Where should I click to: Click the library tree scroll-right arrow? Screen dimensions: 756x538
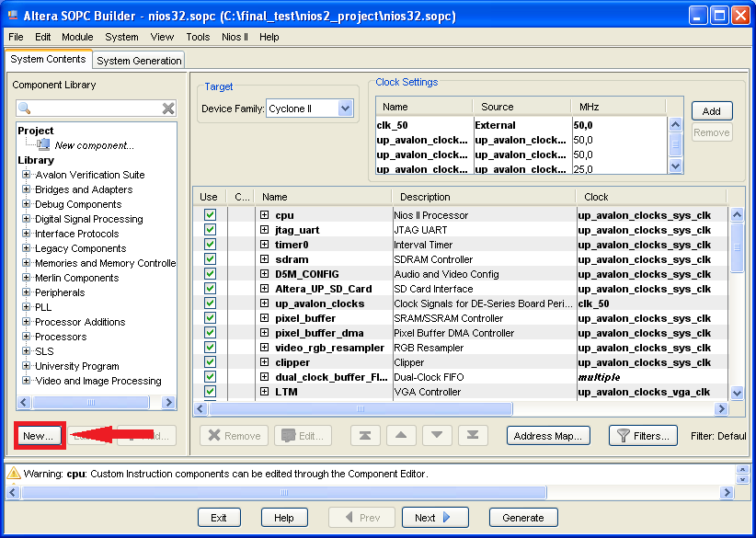point(167,402)
